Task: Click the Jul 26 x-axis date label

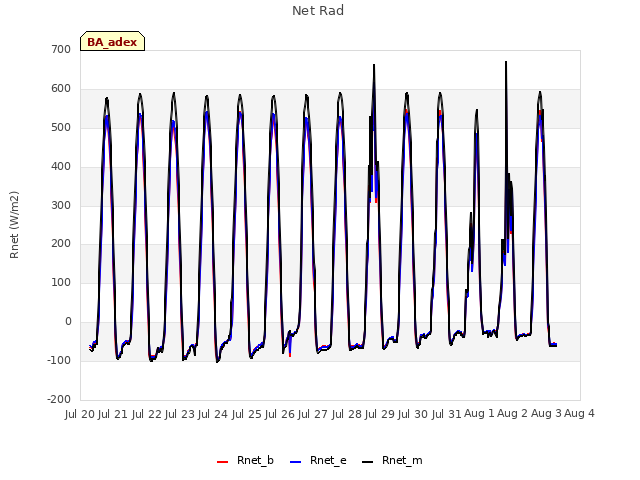Action: point(280,414)
